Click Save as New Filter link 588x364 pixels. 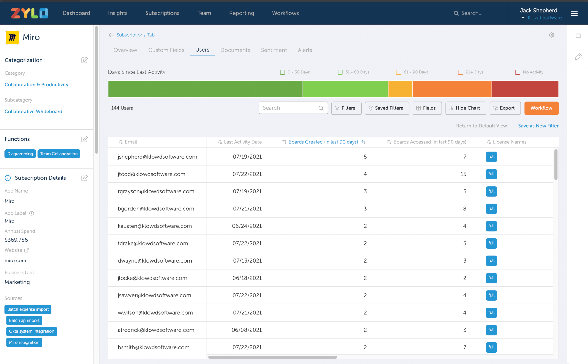[x=538, y=126]
